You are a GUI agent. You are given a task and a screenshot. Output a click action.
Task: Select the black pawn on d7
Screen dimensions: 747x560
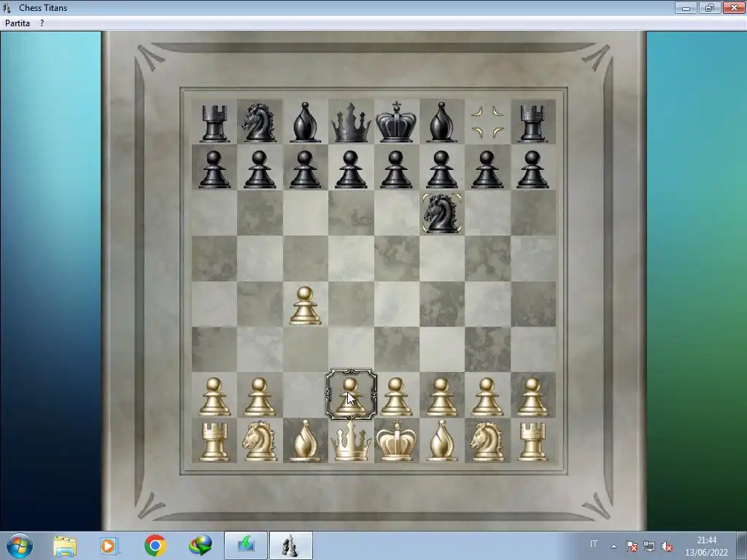coord(351,169)
